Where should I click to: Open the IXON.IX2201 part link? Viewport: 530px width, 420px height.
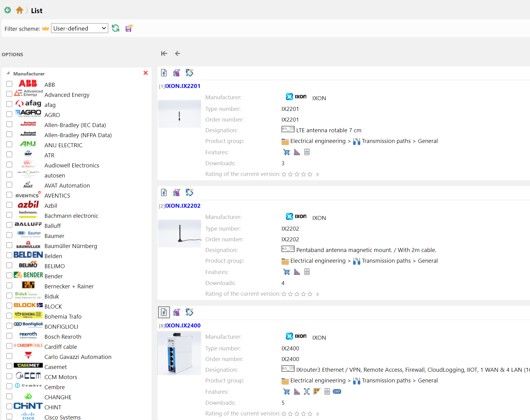coord(182,86)
